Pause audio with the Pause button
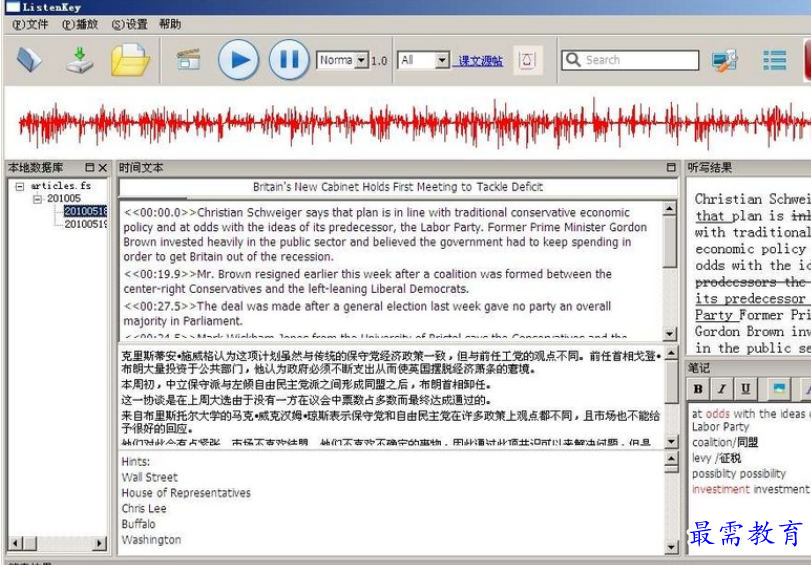This screenshot has height=565, width=811. point(288,60)
